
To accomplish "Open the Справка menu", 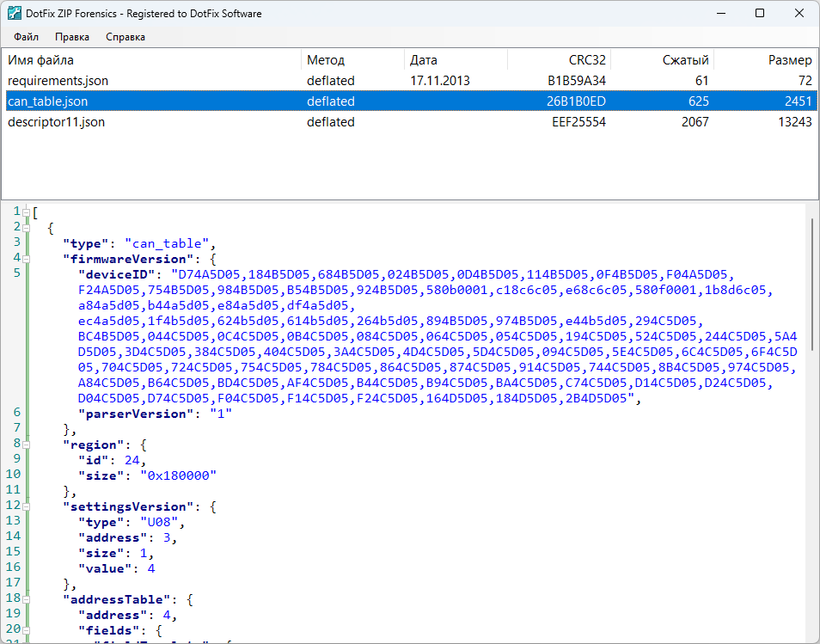I will click(125, 37).
